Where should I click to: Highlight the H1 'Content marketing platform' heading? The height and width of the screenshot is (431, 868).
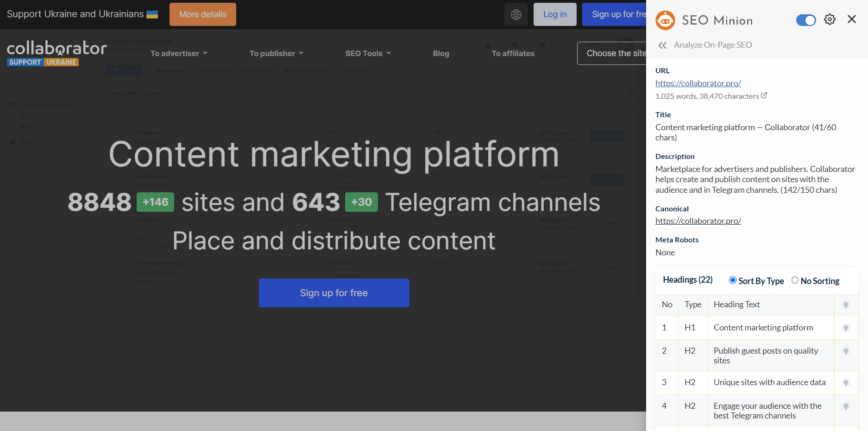pos(846,328)
